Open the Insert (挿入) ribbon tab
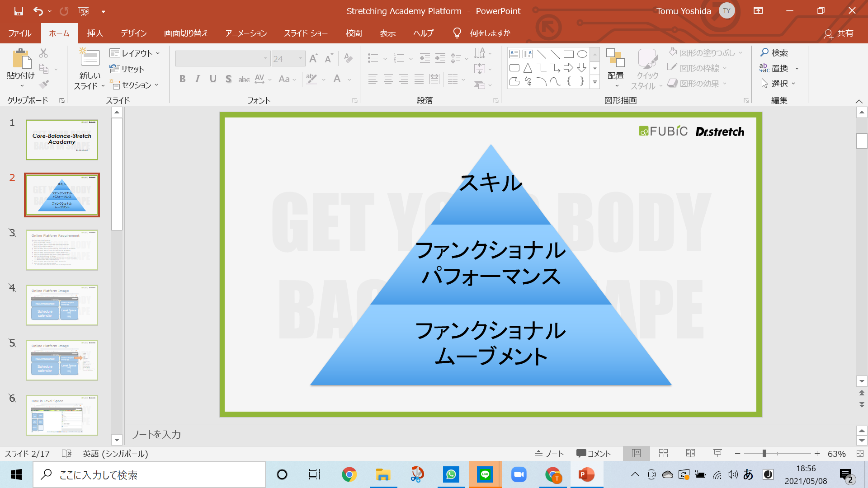 coord(95,33)
